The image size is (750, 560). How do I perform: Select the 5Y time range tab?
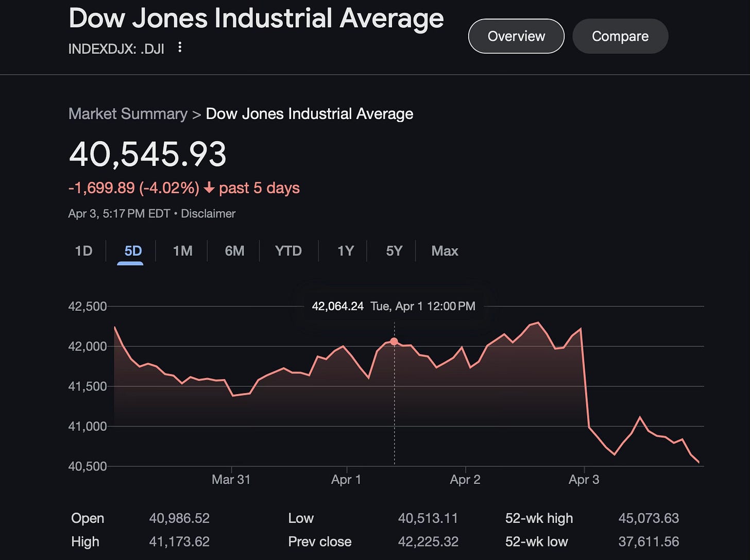pyautogui.click(x=394, y=251)
